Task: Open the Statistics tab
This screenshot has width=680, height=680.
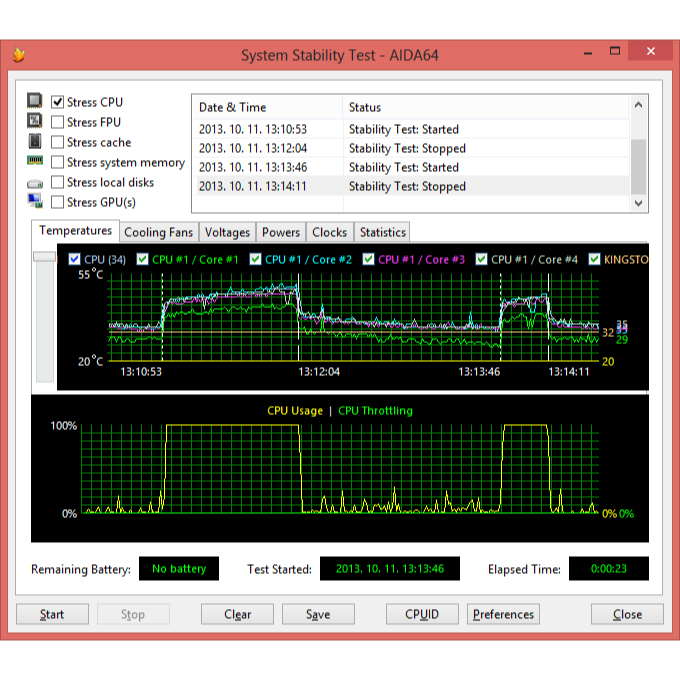Action: [x=382, y=232]
